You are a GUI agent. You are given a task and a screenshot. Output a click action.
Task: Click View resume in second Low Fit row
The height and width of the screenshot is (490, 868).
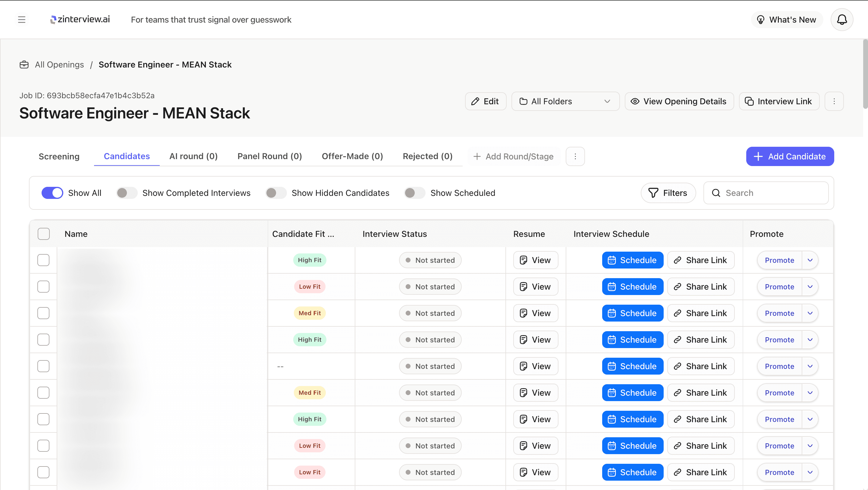(x=536, y=446)
